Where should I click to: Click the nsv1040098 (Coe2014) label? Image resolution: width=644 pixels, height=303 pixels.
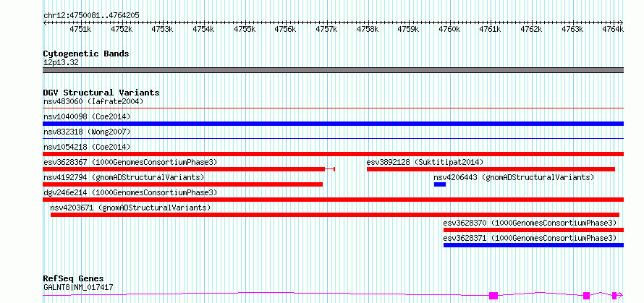tap(87, 116)
